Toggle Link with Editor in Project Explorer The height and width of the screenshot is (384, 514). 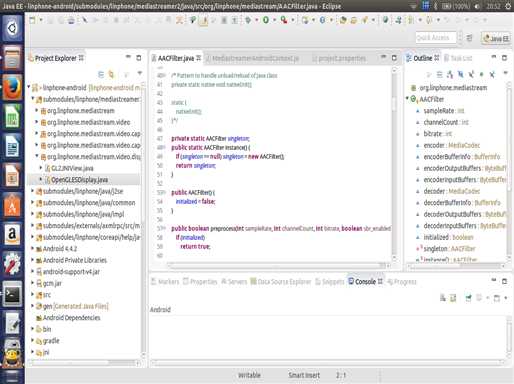pyautogui.click(x=111, y=74)
